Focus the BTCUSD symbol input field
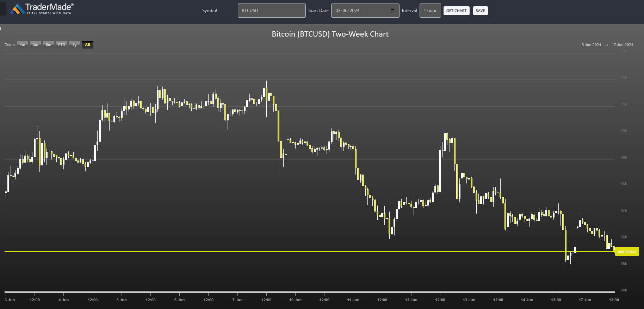Screen dimensions: 644x309 (272, 11)
